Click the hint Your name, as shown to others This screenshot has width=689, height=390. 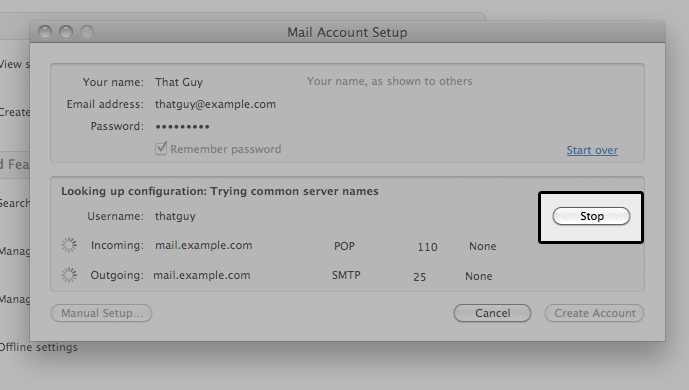click(389, 81)
